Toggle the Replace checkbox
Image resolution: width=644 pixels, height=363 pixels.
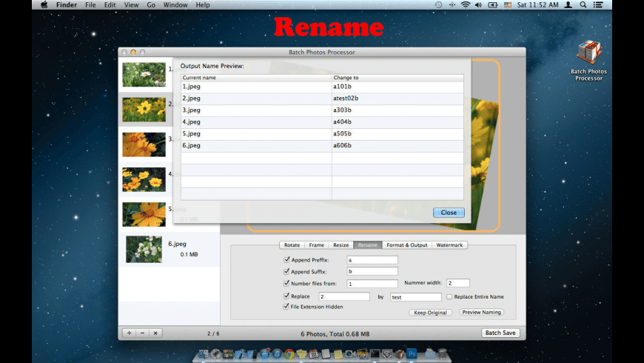pos(286,296)
